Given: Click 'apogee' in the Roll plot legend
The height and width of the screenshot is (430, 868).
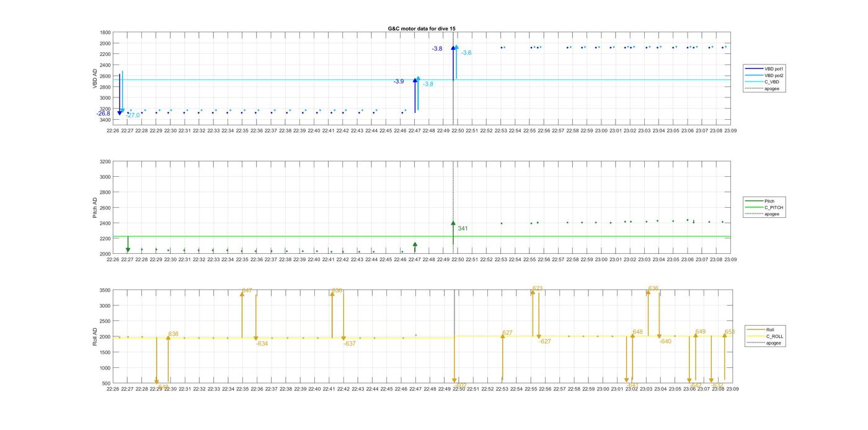Looking at the screenshot, I should click(774, 343).
